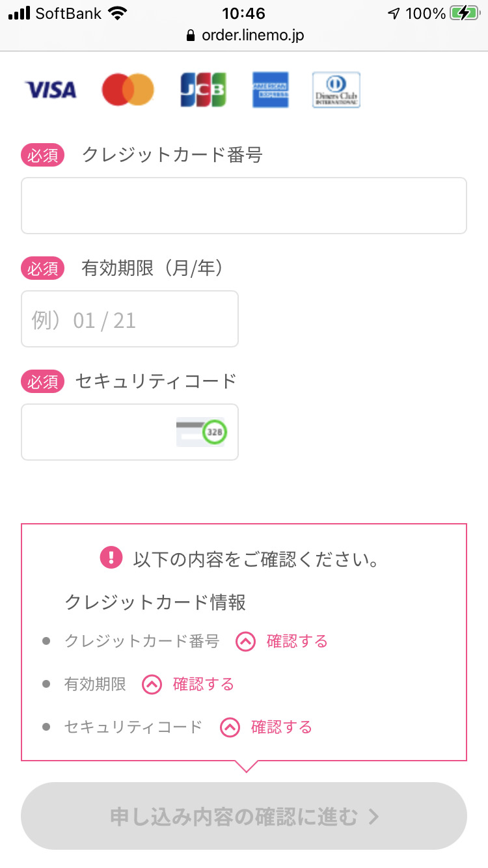Click 確認する link for セキュリティコード
488x868 pixels.
tap(281, 727)
